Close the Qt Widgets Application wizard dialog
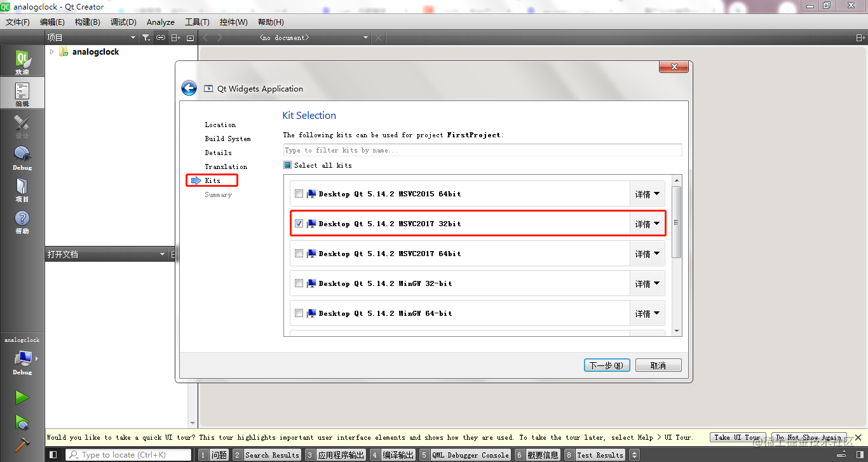 674,67
